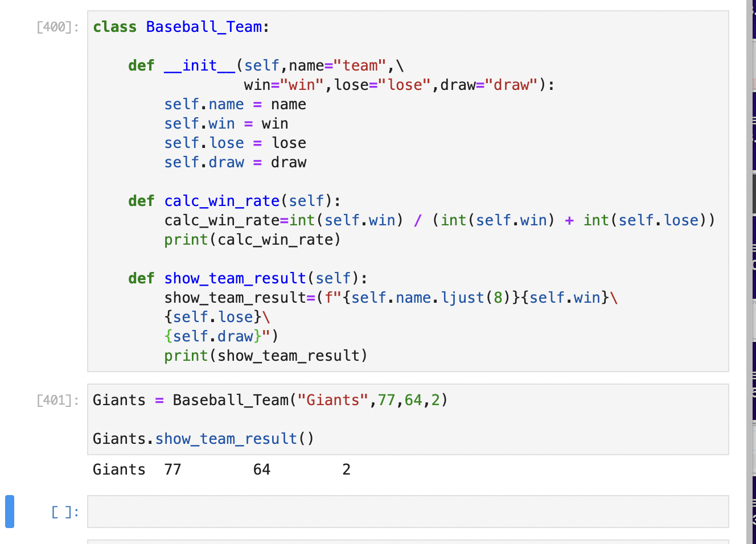The height and width of the screenshot is (544, 756).
Task: Click the empty [ ]: cell prompt
Action: [65, 512]
